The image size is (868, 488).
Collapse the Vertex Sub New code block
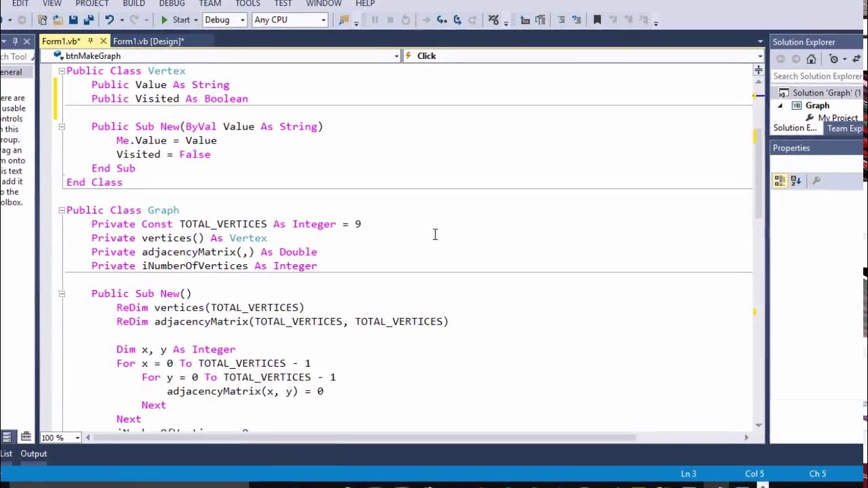click(x=61, y=126)
